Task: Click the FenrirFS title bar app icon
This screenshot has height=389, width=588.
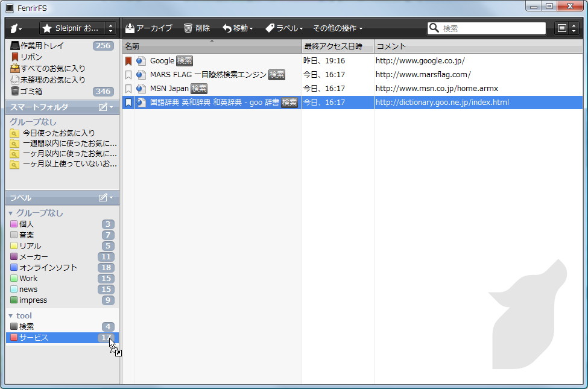Action: point(10,8)
